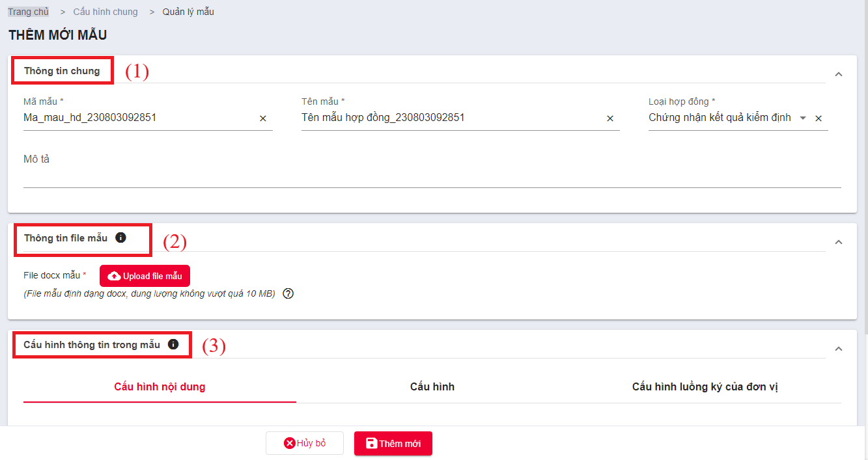The image size is (868, 460).
Task: Open the Loại hợp đồng dropdown arrow
Action: [803, 118]
